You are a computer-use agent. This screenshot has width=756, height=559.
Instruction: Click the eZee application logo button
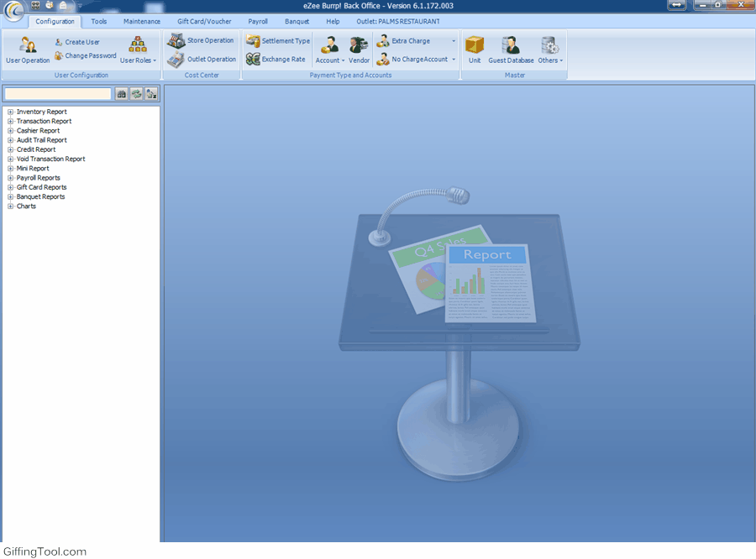pos(13,11)
